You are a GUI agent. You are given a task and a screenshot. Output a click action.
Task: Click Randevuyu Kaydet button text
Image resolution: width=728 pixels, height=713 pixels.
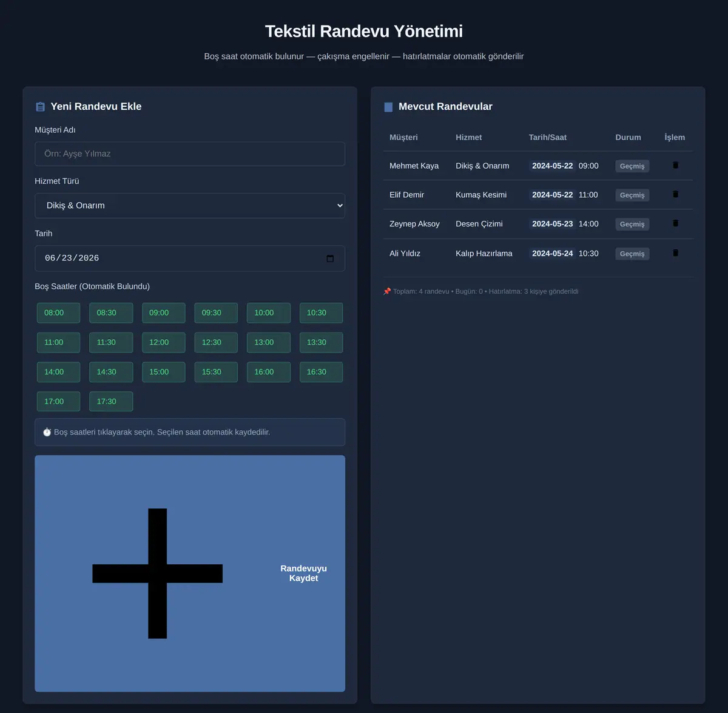[303, 573]
